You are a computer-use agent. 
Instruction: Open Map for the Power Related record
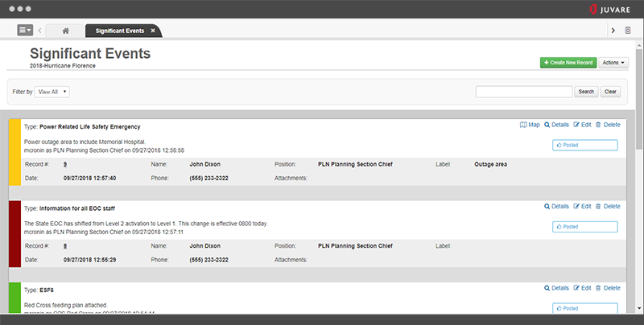click(530, 125)
